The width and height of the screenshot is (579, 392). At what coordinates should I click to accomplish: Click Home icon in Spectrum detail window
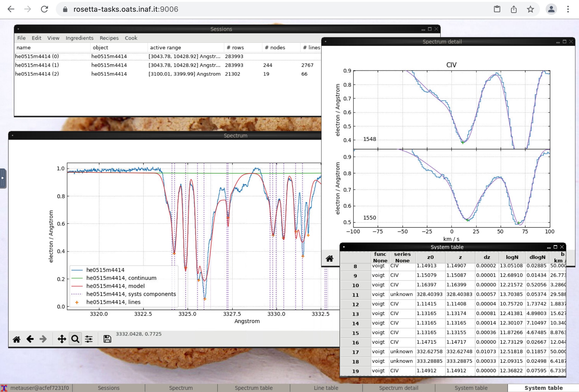[x=329, y=258]
